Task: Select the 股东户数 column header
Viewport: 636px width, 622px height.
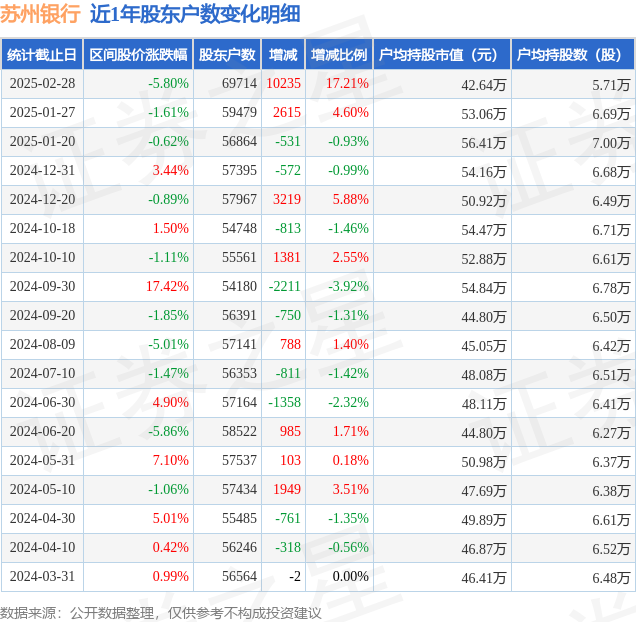Action: (x=227, y=54)
